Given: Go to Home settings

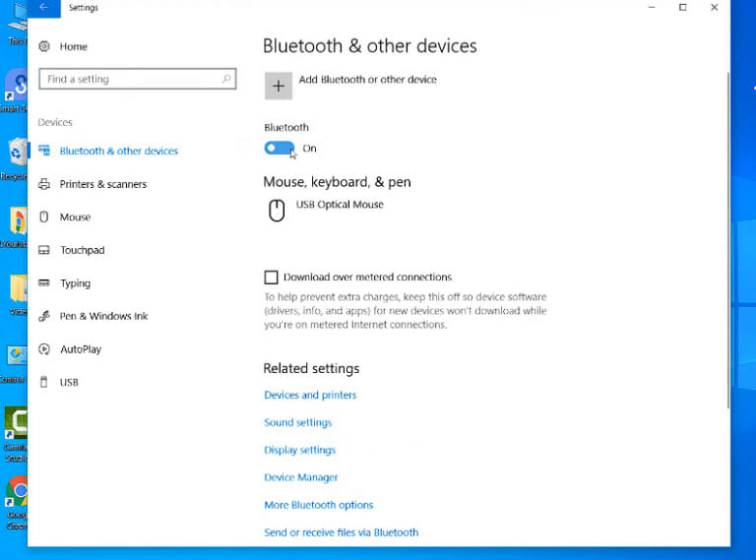Looking at the screenshot, I should click(73, 46).
